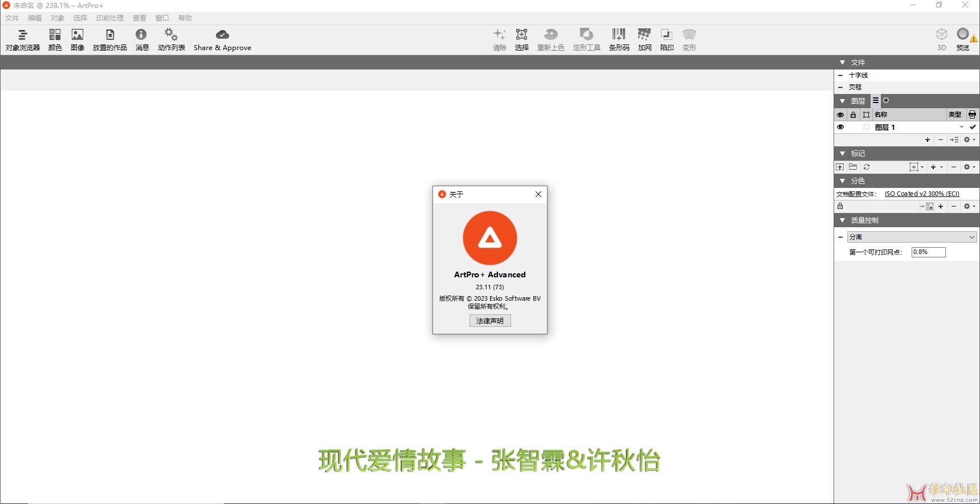Click the 第一个可打印网点 0.8% field
This screenshot has height=504, width=980.
coord(929,252)
